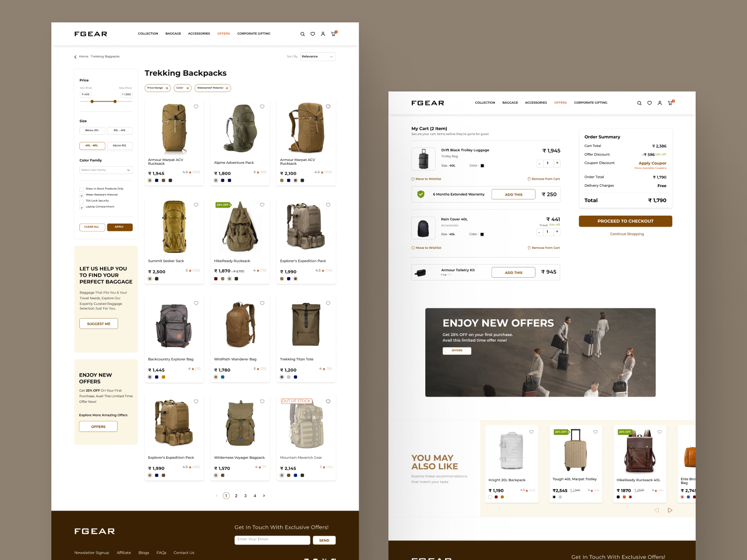Expand the Select Color Family dropdown
Viewport: 747px width, 560px height.
pyautogui.click(x=106, y=170)
